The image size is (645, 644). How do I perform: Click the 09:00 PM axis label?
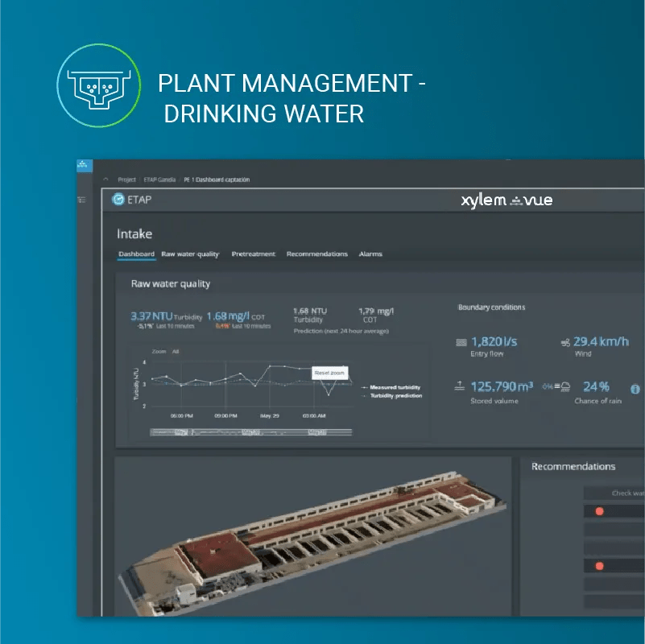tap(225, 415)
